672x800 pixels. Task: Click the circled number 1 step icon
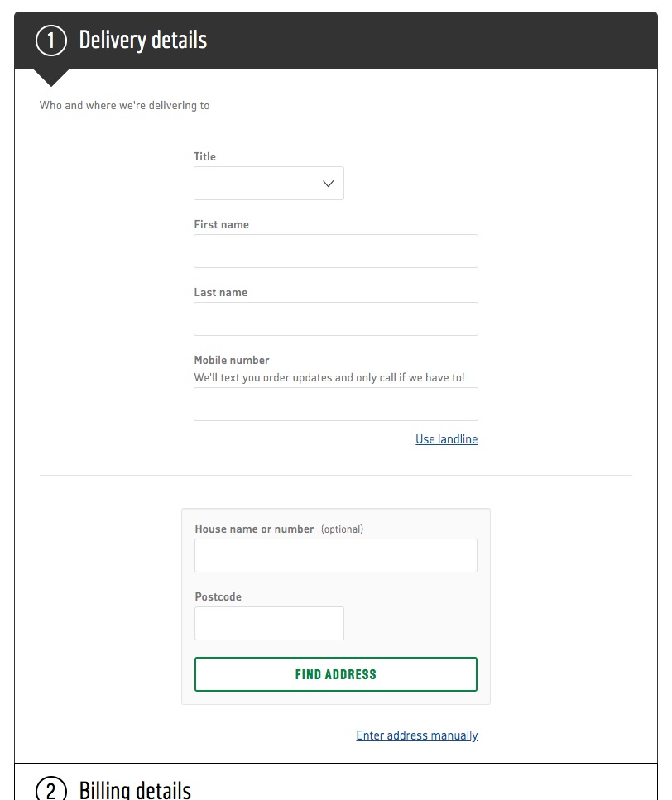(51, 39)
